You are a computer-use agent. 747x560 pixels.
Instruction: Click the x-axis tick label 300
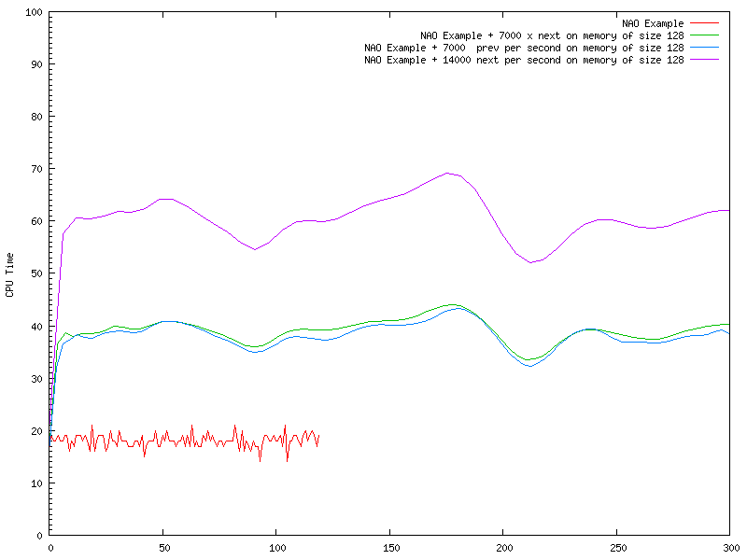(x=730, y=548)
